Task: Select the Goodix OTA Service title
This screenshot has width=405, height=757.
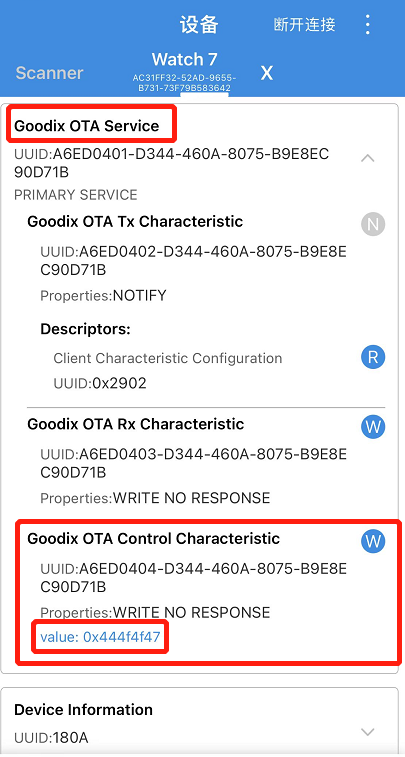Action: pos(86,126)
